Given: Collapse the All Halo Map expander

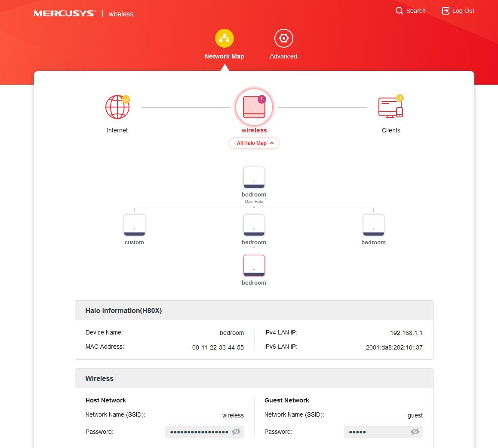Looking at the screenshot, I should pyautogui.click(x=254, y=143).
